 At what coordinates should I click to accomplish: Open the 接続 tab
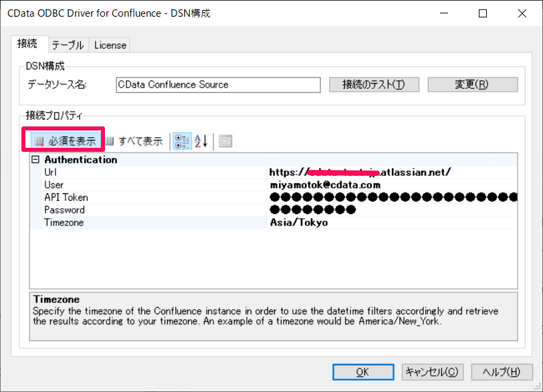click(x=27, y=43)
